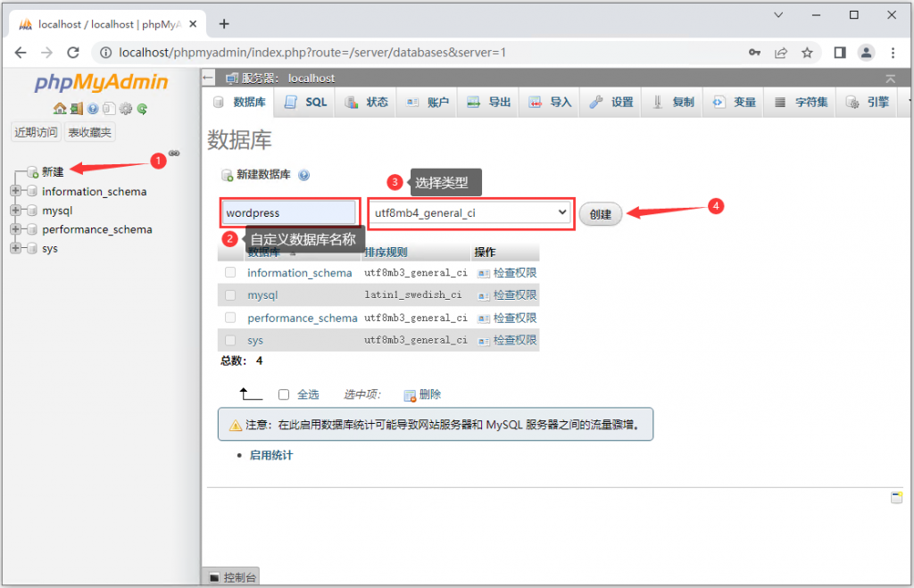Click the 启用统计 link

(270, 455)
